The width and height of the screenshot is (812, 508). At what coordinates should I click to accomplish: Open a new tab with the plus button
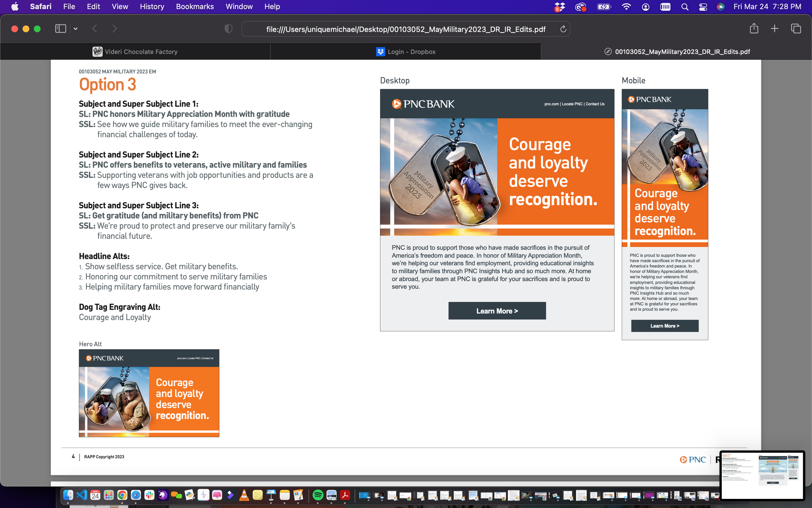(774, 29)
